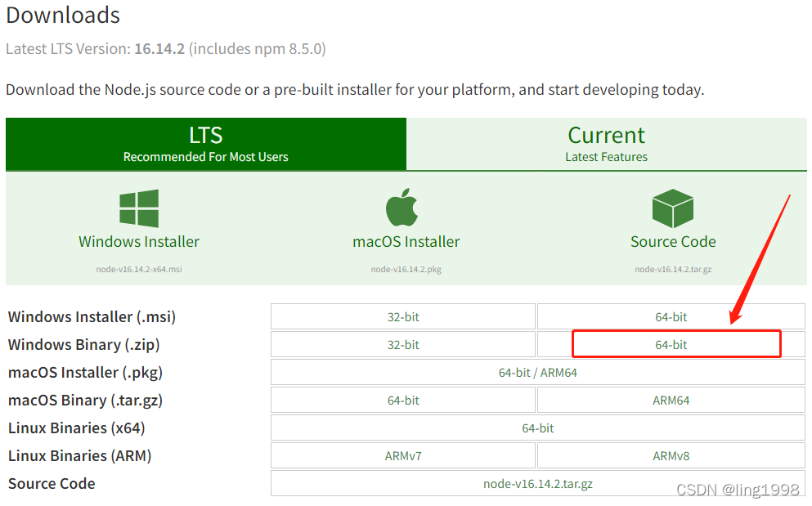The width and height of the screenshot is (812, 506).
Task: Click the Source Code cube icon
Action: click(673, 208)
